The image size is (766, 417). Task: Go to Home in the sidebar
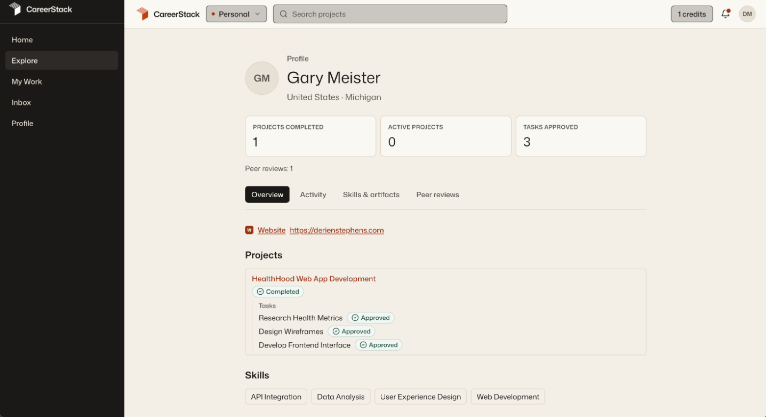pos(62,40)
